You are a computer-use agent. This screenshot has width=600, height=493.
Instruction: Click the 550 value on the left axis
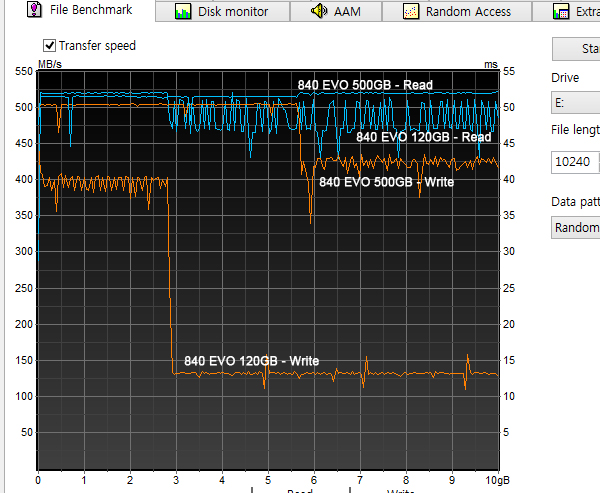point(20,72)
